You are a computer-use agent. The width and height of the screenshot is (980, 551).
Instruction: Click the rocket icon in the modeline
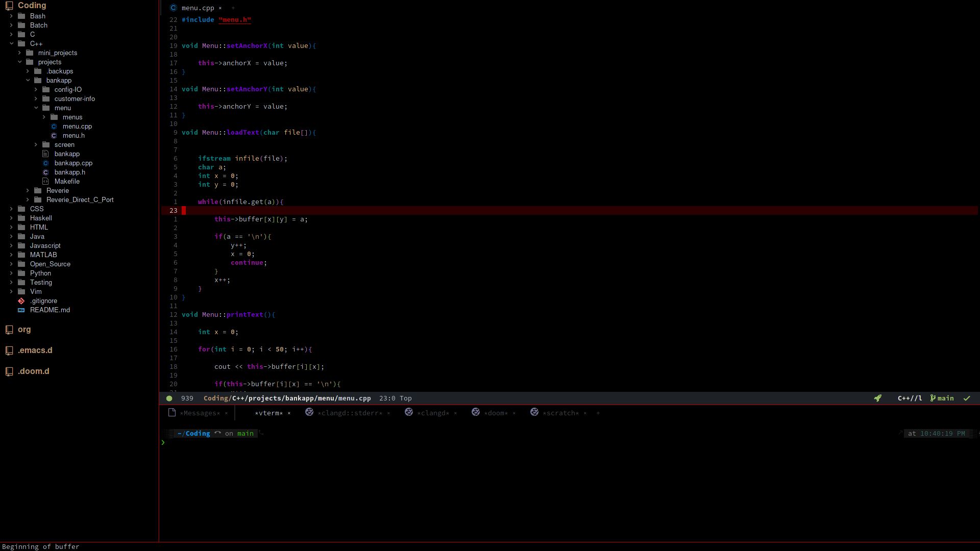point(878,398)
